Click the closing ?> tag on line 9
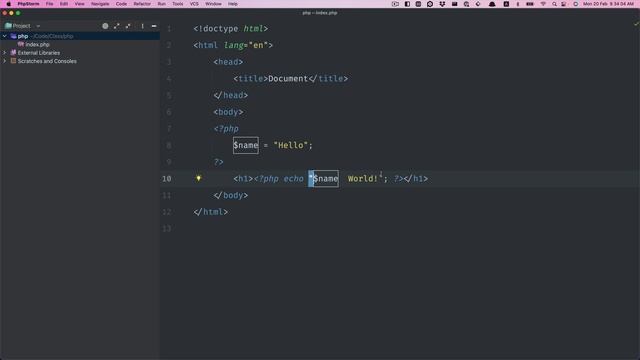640x360 pixels. pyautogui.click(x=218, y=162)
